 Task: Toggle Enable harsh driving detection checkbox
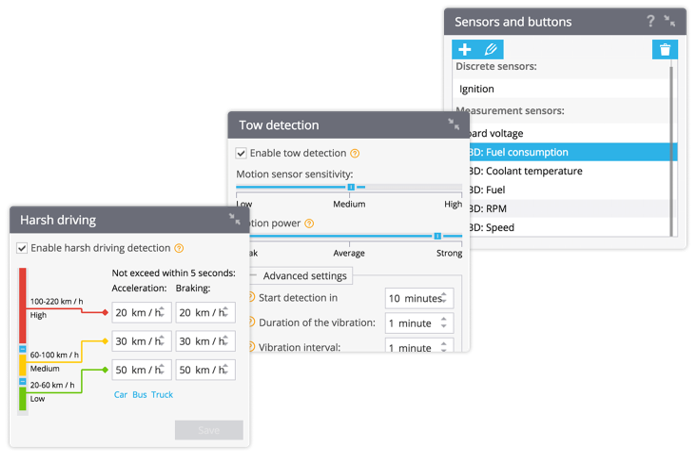(x=22, y=248)
